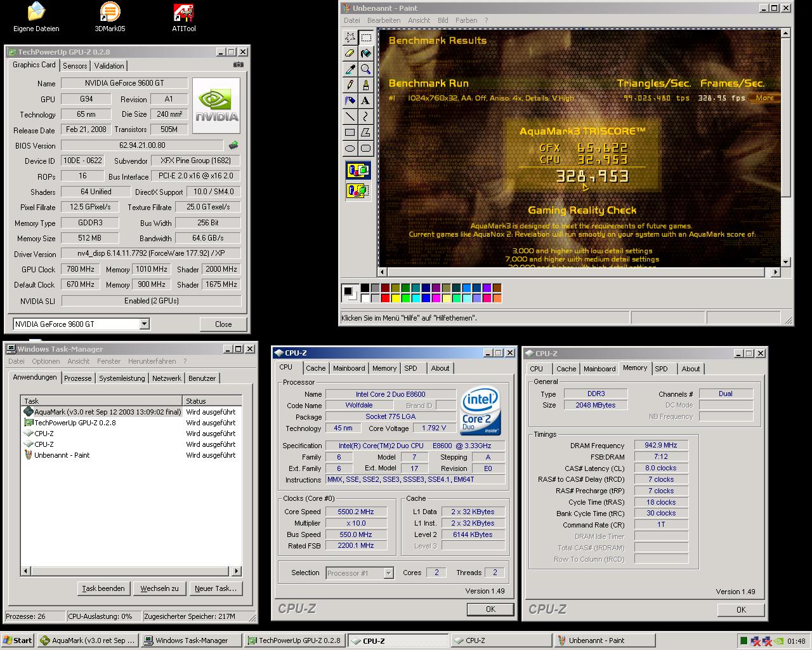The height and width of the screenshot is (650, 812).
Task: Click the BIOS save chip icon in GPU-Z
Action: point(233,145)
